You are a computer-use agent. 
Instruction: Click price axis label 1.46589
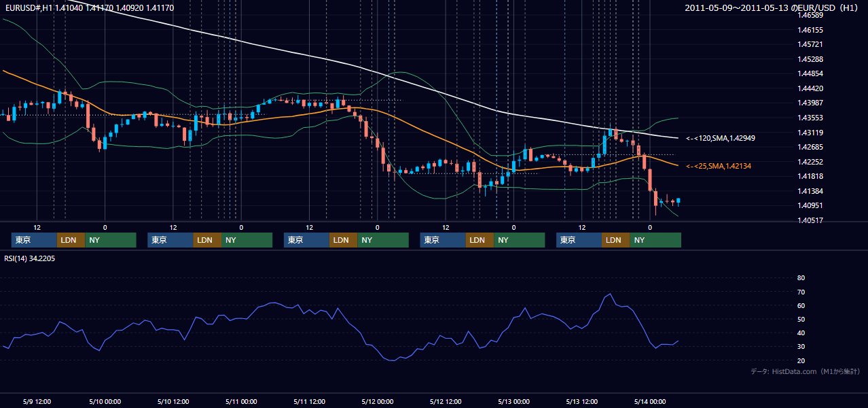pos(810,15)
